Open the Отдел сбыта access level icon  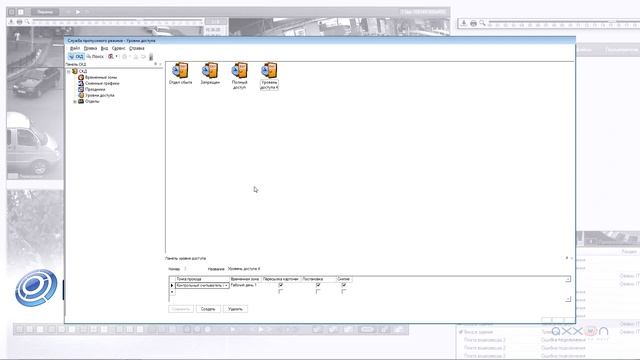pyautogui.click(x=180, y=70)
